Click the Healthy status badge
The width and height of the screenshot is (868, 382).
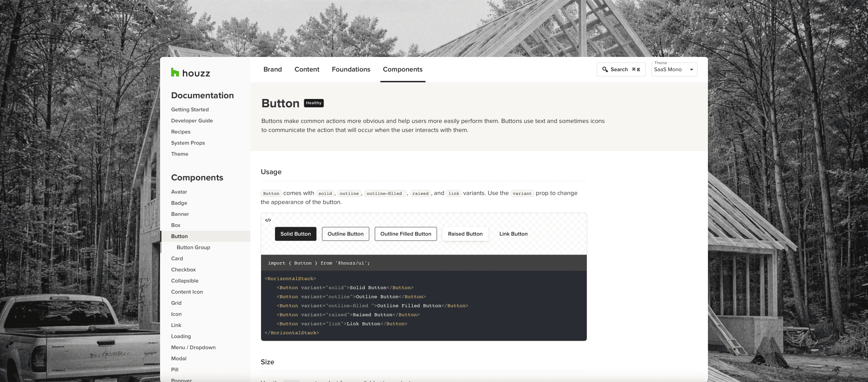(314, 103)
